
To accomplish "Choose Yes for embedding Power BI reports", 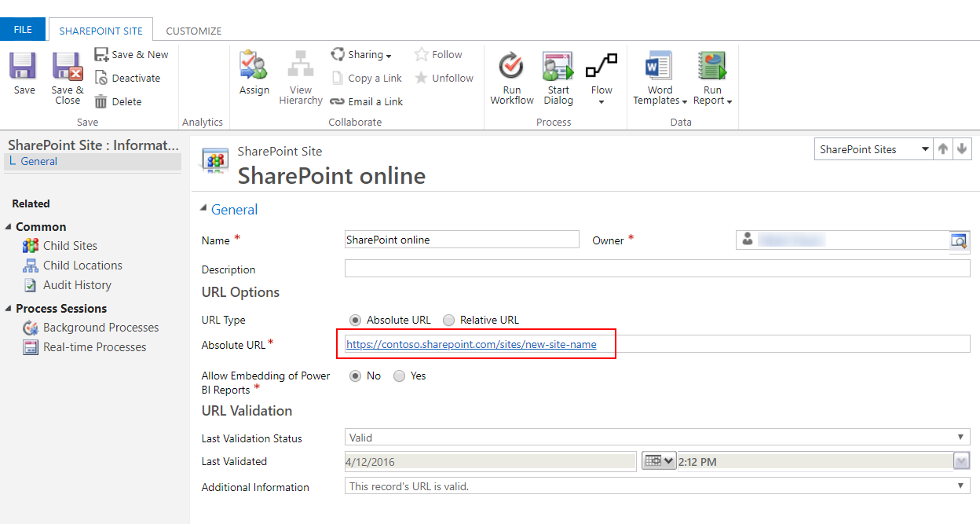I will [x=399, y=376].
